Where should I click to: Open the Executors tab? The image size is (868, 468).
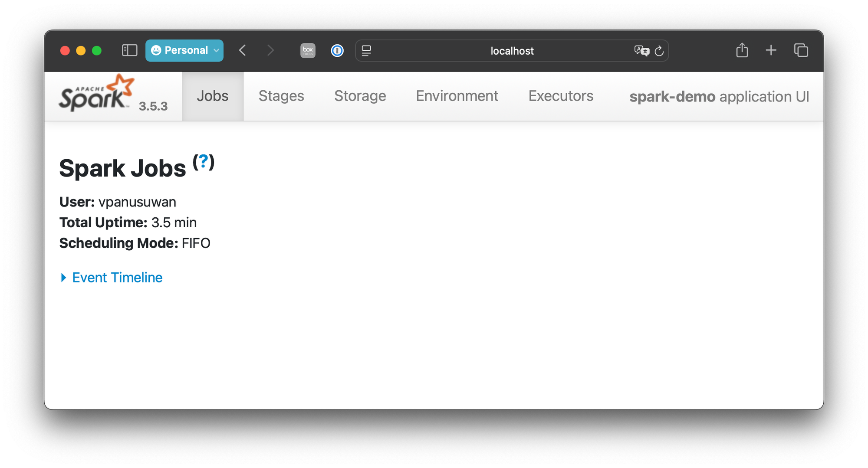point(561,96)
